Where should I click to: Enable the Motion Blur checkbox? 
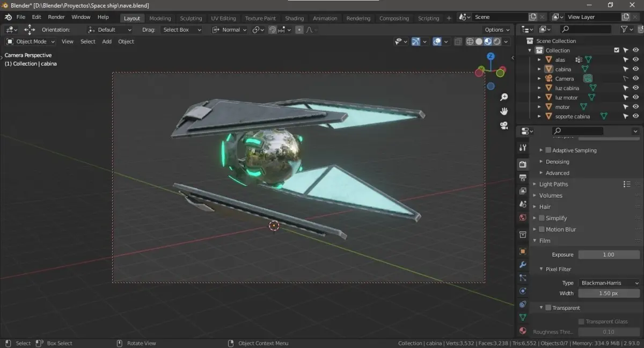pyautogui.click(x=541, y=229)
